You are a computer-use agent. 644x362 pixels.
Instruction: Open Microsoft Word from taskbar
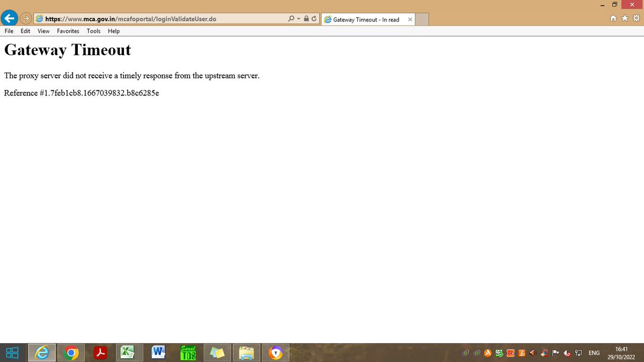point(159,352)
